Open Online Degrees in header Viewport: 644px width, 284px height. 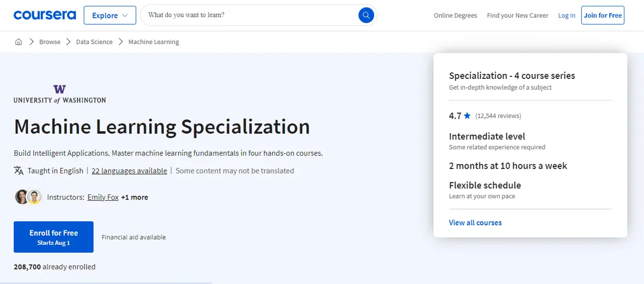click(455, 16)
